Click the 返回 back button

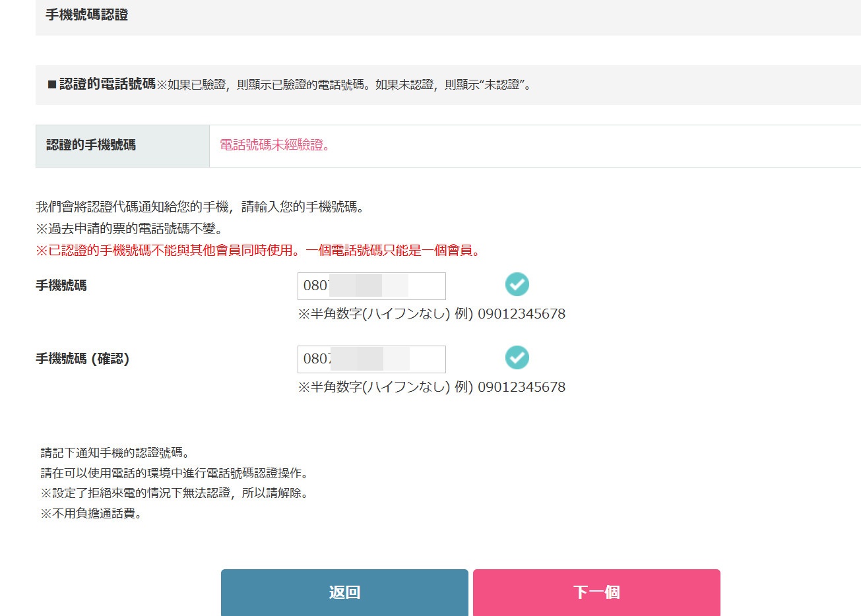click(x=344, y=592)
